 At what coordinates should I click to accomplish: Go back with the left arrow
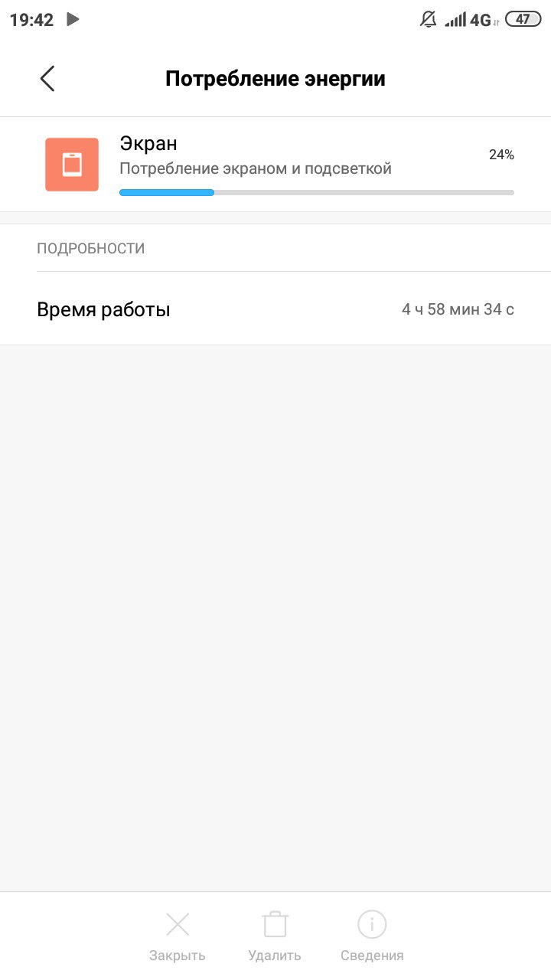(47, 79)
